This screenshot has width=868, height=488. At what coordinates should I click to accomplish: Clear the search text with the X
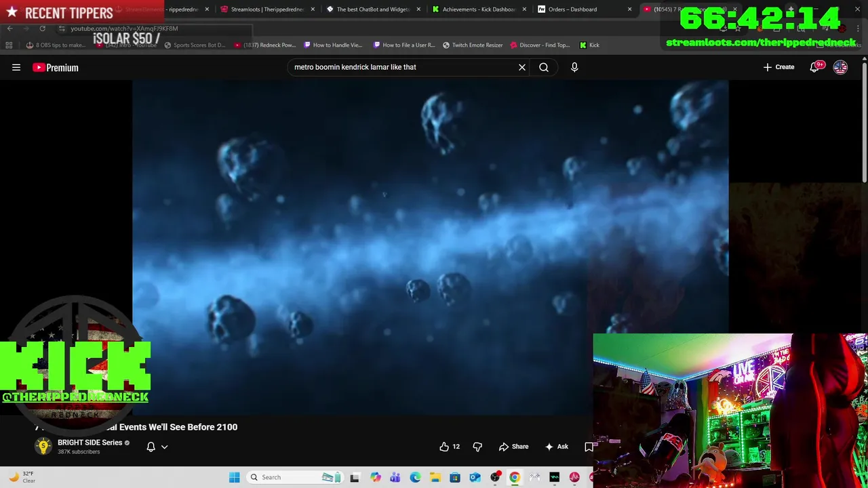522,67
